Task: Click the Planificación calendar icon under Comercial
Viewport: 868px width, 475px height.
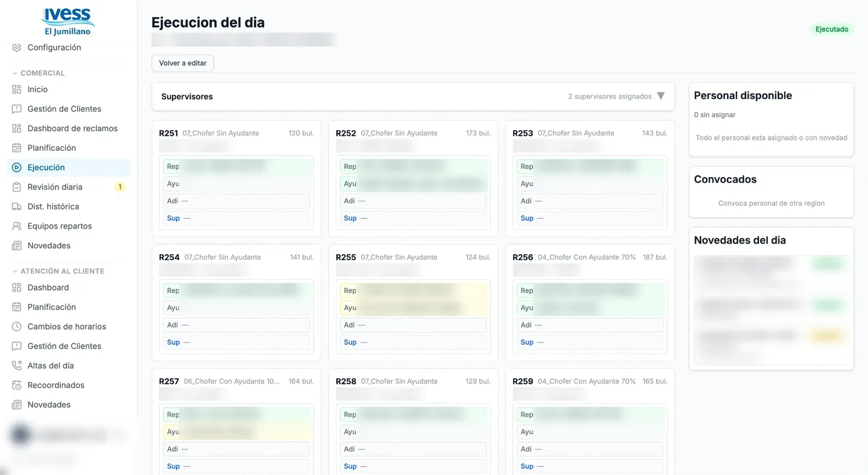Action: [x=17, y=148]
